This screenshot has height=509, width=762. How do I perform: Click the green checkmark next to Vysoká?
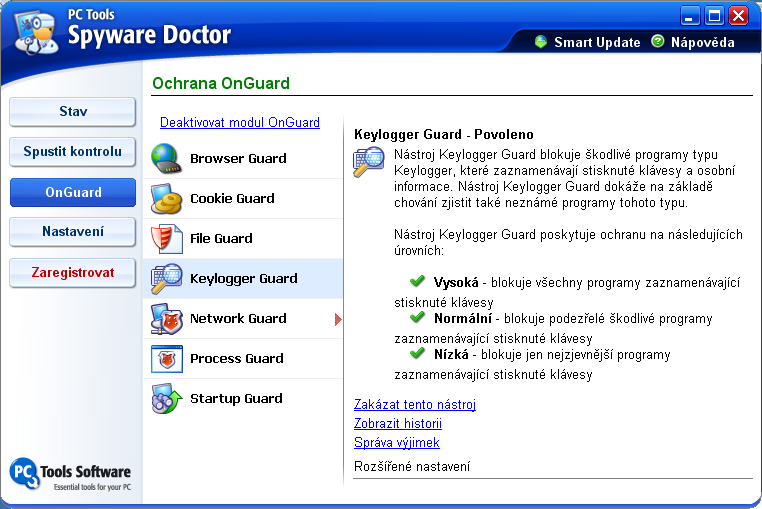pos(417,281)
